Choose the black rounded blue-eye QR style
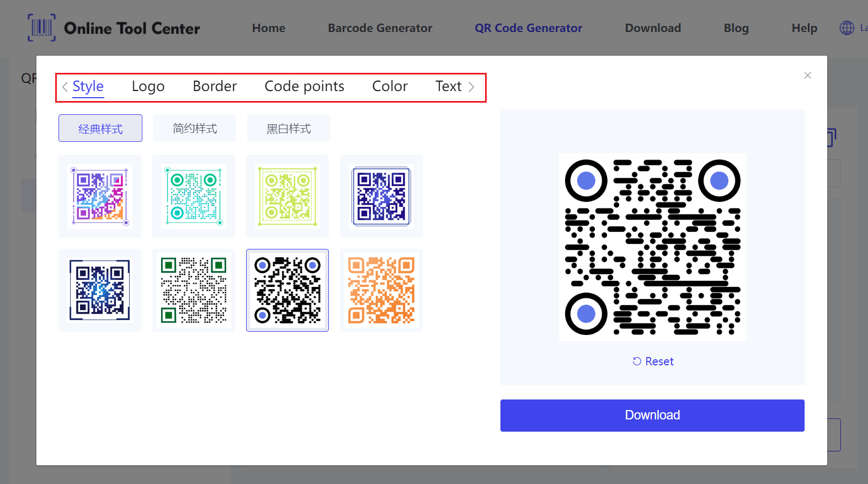The width and height of the screenshot is (868, 484). point(287,290)
